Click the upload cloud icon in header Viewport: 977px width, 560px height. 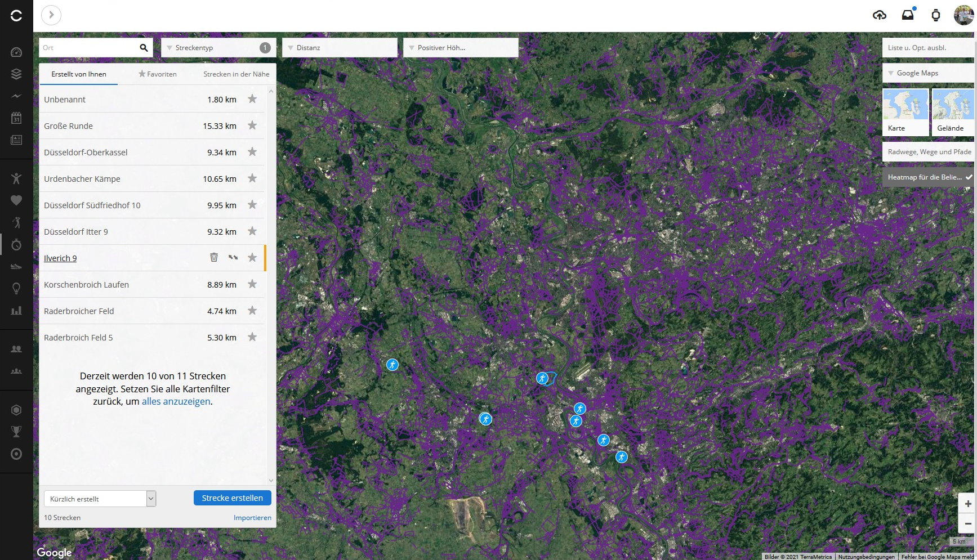pos(879,15)
